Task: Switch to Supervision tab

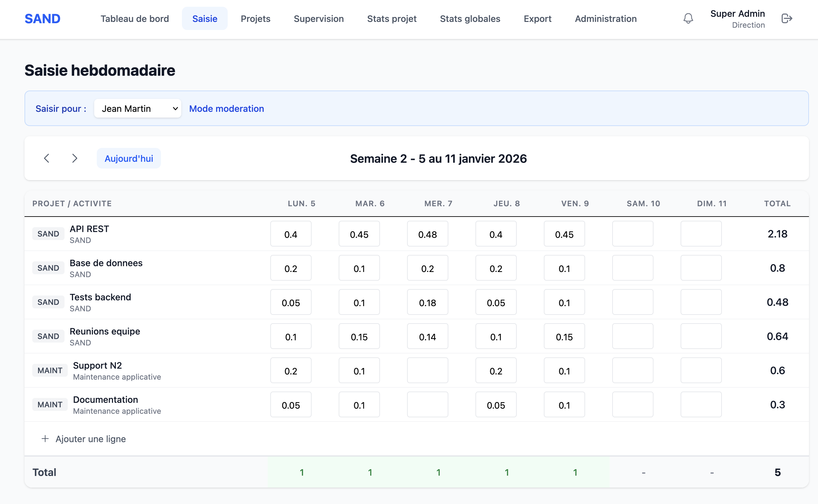Action: click(x=319, y=19)
